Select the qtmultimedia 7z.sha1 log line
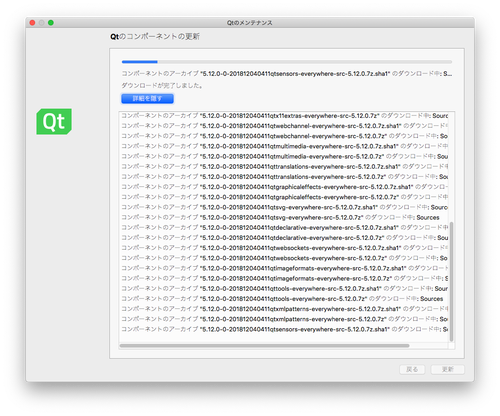Image resolution: width=500 pixels, height=416 pixels. (x=284, y=146)
